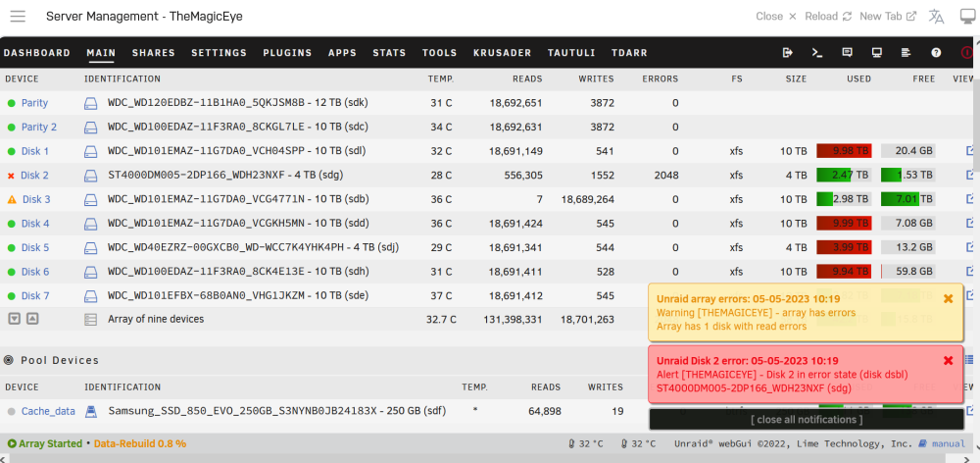Click the drive icon for Disk 4
980x463 pixels.
tap(90, 224)
